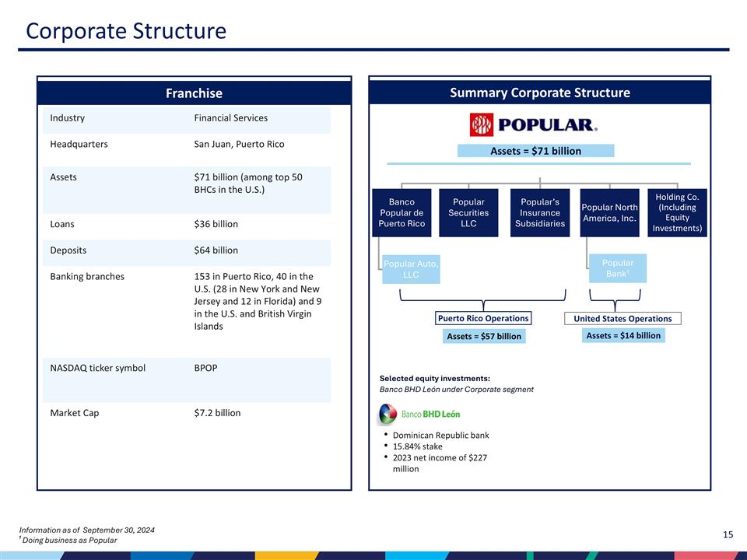Expand the United States Operations group
The height and width of the screenshot is (560, 747).
point(622,318)
